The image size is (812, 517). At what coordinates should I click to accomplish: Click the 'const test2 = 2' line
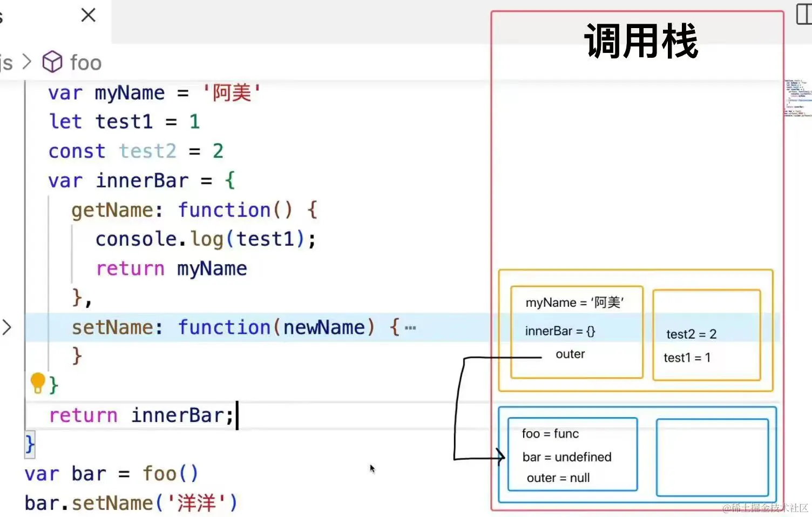(x=136, y=151)
